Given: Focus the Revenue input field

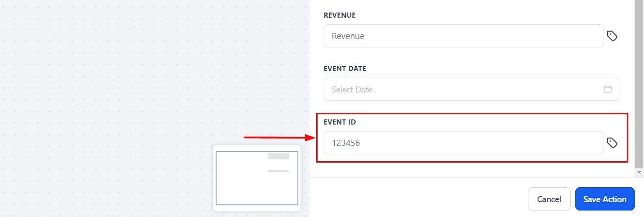Looking at the screenshot, I should (463, 36).
